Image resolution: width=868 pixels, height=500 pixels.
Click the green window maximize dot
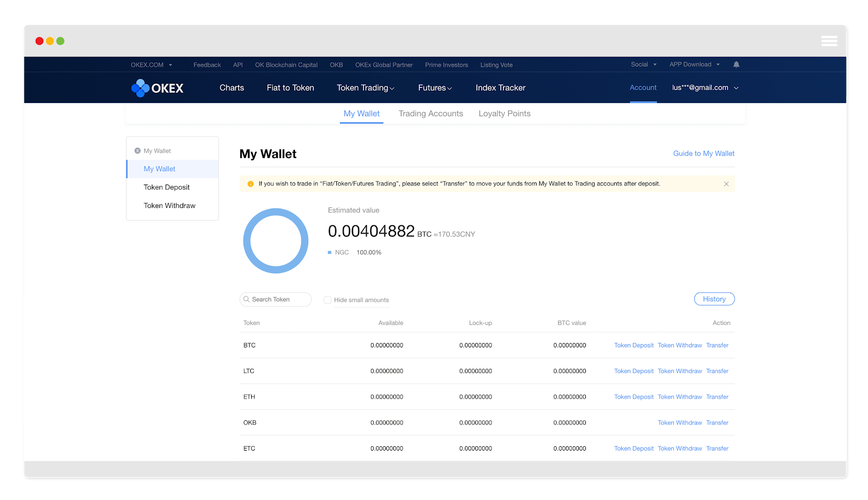coord(60,41)
